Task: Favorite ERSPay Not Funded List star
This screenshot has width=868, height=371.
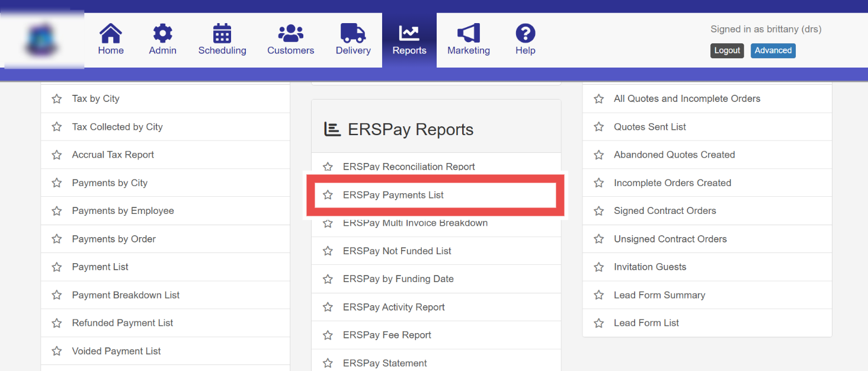Action: (x=328, y=251)
